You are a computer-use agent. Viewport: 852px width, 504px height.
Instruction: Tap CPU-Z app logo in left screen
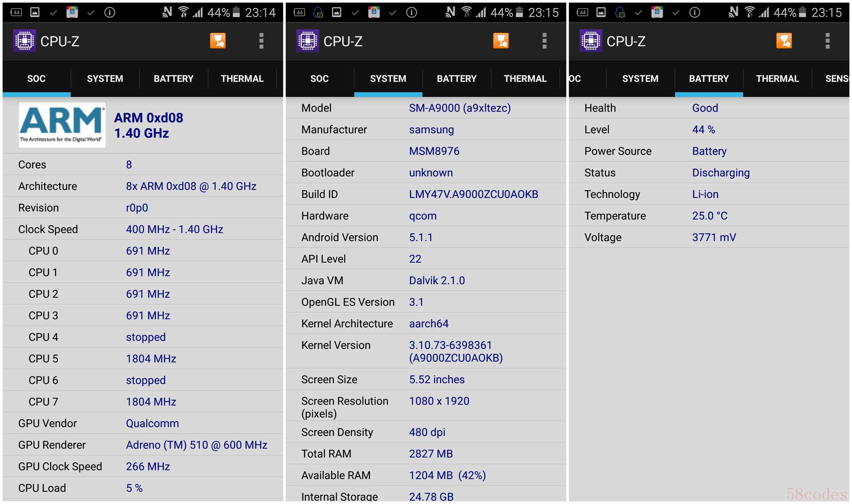(25, 41)
